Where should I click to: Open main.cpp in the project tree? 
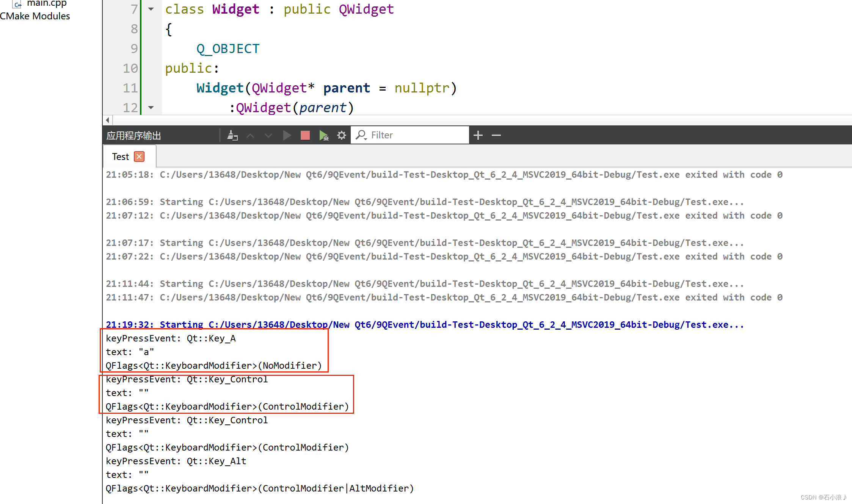click(46, 3)
